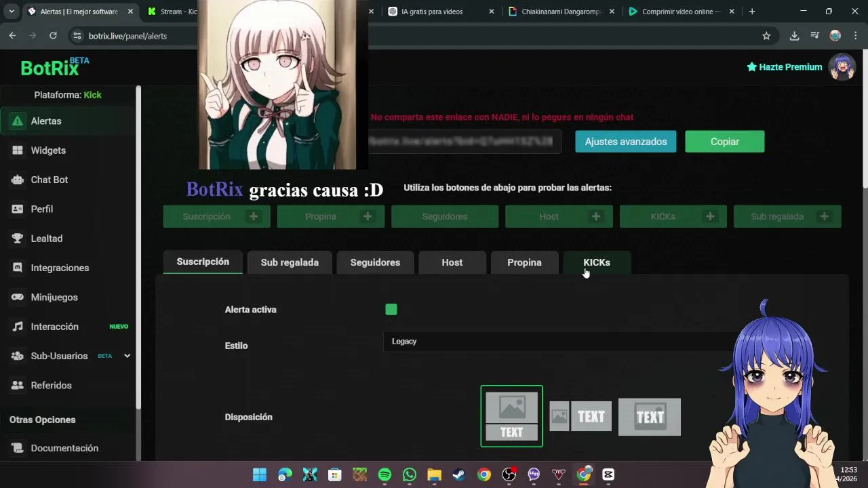Open Minecraft from taskbar

pos(359,474)
